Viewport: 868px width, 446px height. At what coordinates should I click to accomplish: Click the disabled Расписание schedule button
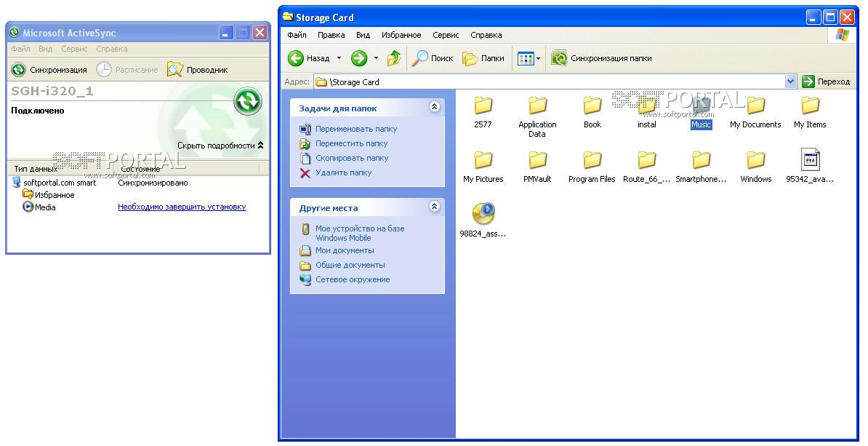(x=126, y=70)
